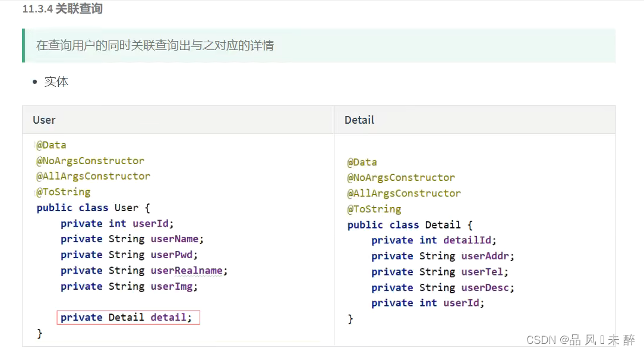Click the line private int detailId;
Viewport: 644px width, 351px height.
coord(434,240)
